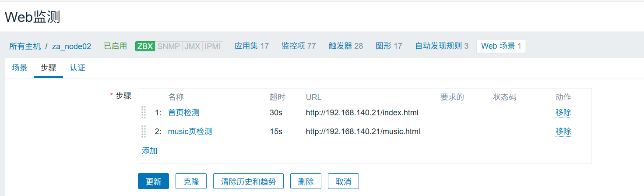Click 添加 to add a step
Image resolution: width=644 pixels, height=196 pixels.
click(150, 151)
